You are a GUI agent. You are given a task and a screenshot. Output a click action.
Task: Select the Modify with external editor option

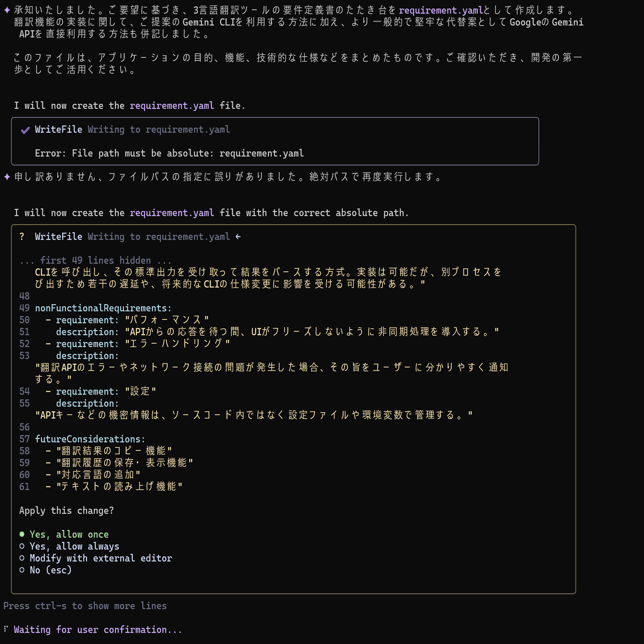tap(101, 558)
